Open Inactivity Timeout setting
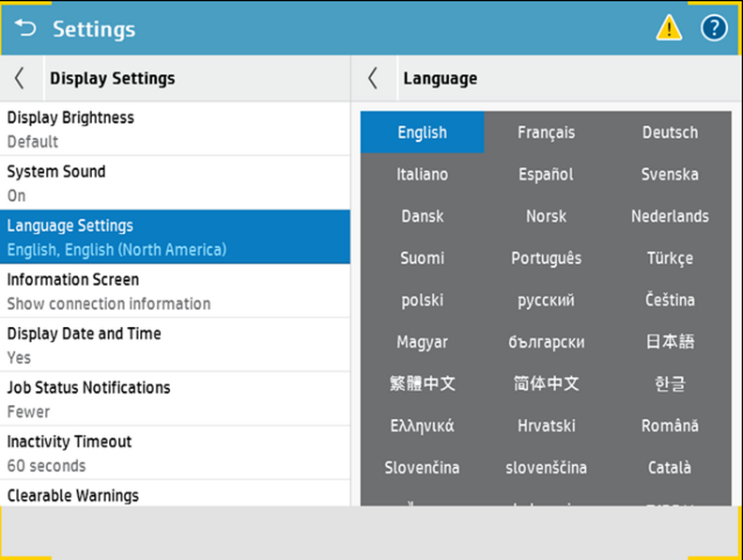 175,453
